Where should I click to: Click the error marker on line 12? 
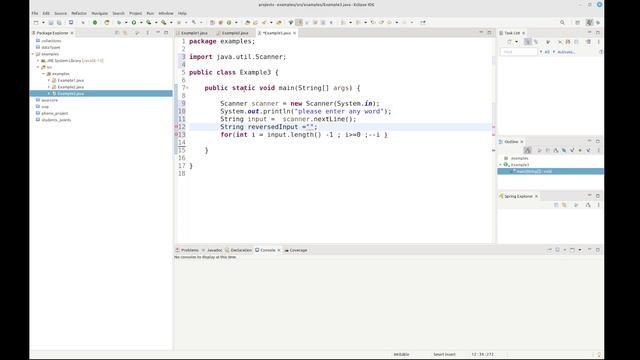point(176,127)
